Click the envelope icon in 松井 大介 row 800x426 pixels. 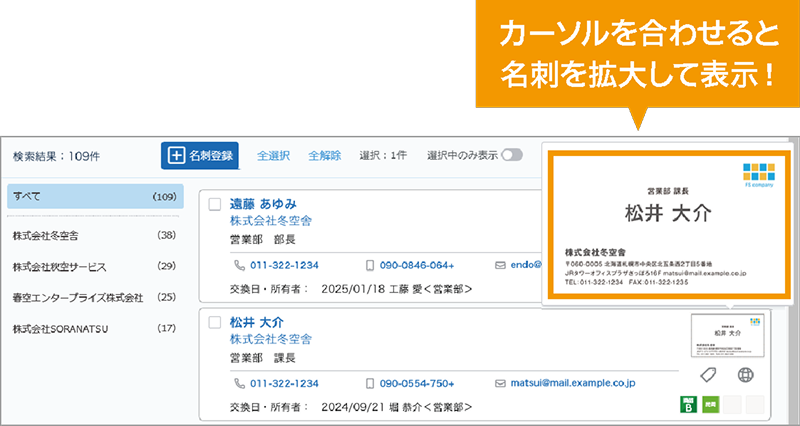[501, 383]
